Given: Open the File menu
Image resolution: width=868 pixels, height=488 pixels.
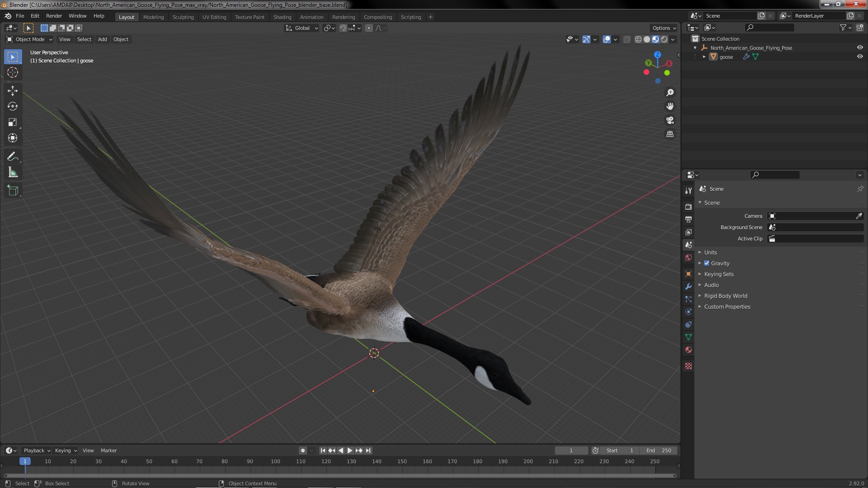Looking at the screenshot, I should (20, 16).
